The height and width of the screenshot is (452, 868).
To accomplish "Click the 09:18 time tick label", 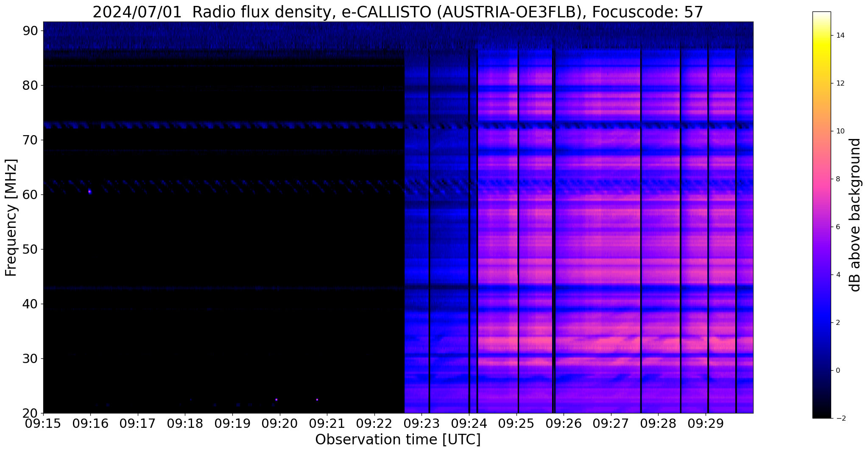I will (185, 423).
